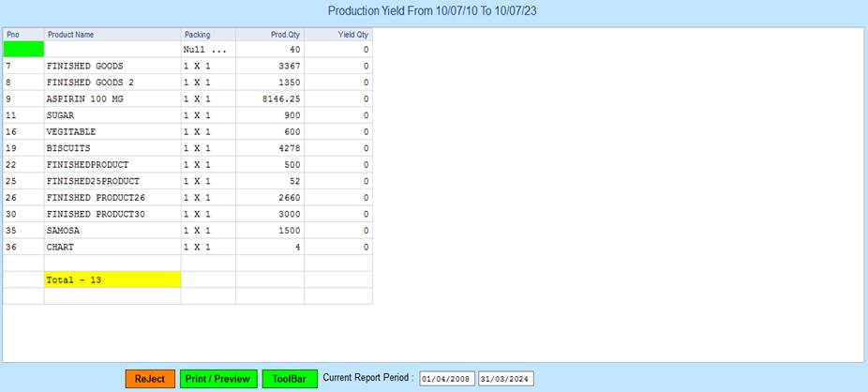Click the FINISHED GOODS 2 product row
868x392 pixels.
[x=112, y=83]
